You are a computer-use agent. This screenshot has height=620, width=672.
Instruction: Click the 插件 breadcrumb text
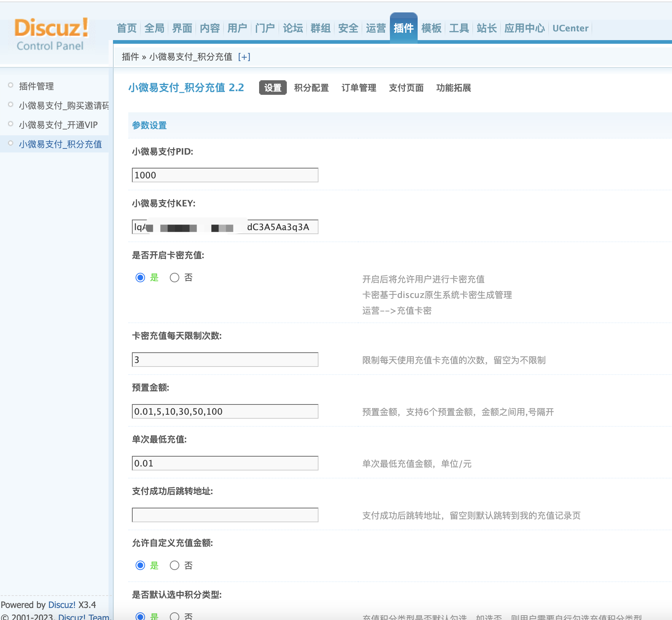pyautogui.click(x=130, y=57)
